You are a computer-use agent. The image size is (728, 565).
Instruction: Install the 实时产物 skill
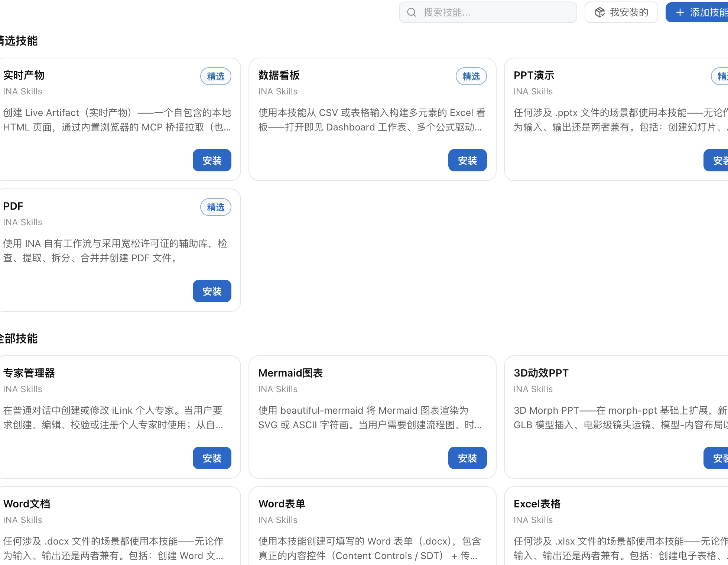[212, 160]
